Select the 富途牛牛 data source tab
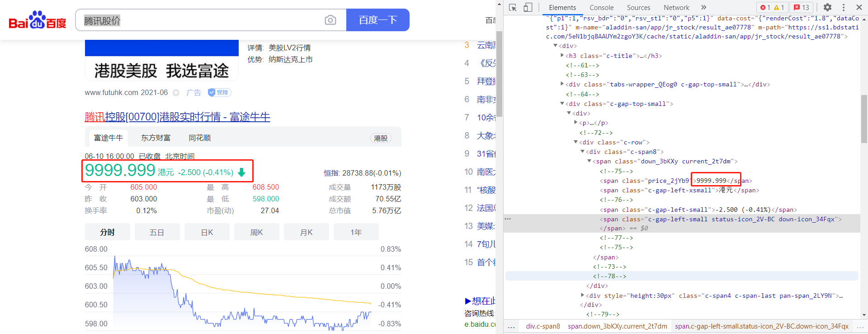 [x=108, y=138]
